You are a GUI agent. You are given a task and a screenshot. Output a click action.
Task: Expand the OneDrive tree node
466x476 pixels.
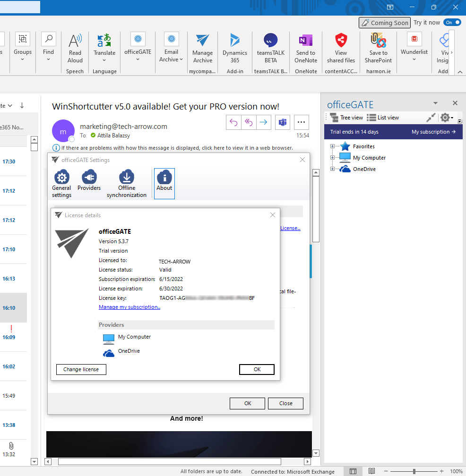point(332,169)
